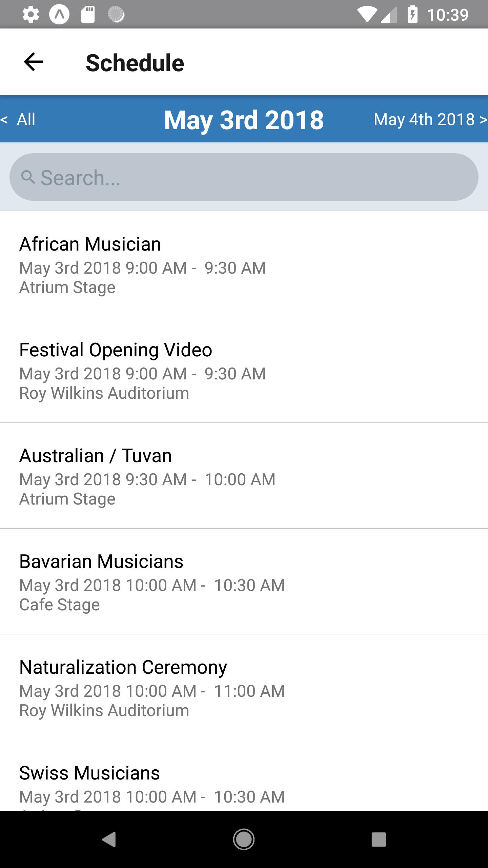
Task: Open the Swiss Musicians event
Action: point(244,783)
